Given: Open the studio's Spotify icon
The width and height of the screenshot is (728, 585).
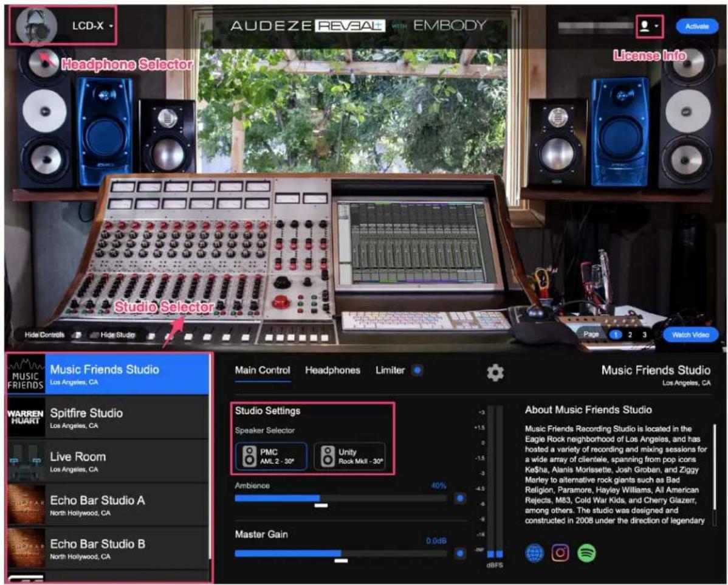Looking at the screenshot, I should click(x=586, y=553).
